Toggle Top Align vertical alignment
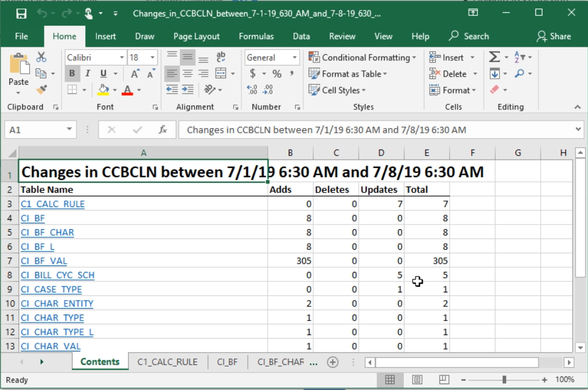Screen dimensions: 588x390 pos(172,57)
